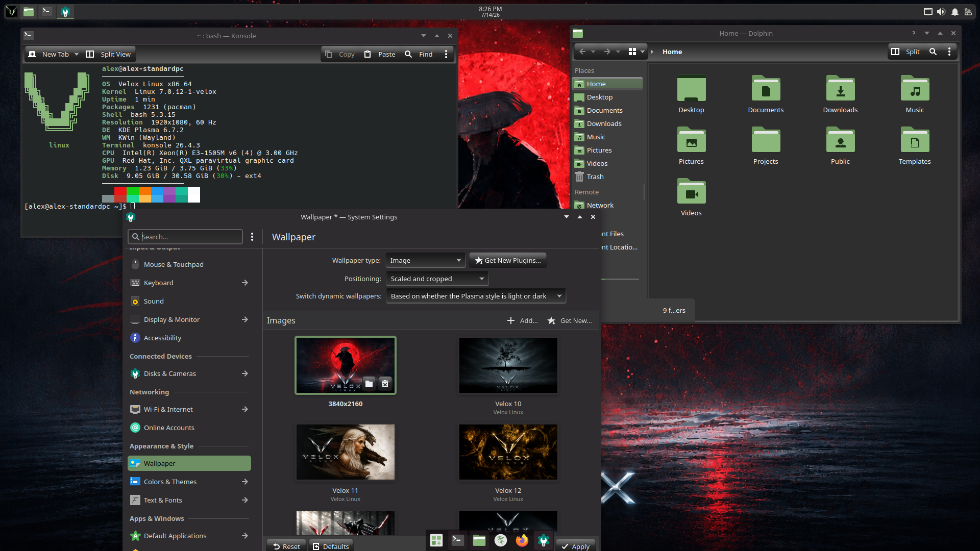Click Get New... button in Images header
The width and height of the screenshot is (980, 551).
pos(570,320)
